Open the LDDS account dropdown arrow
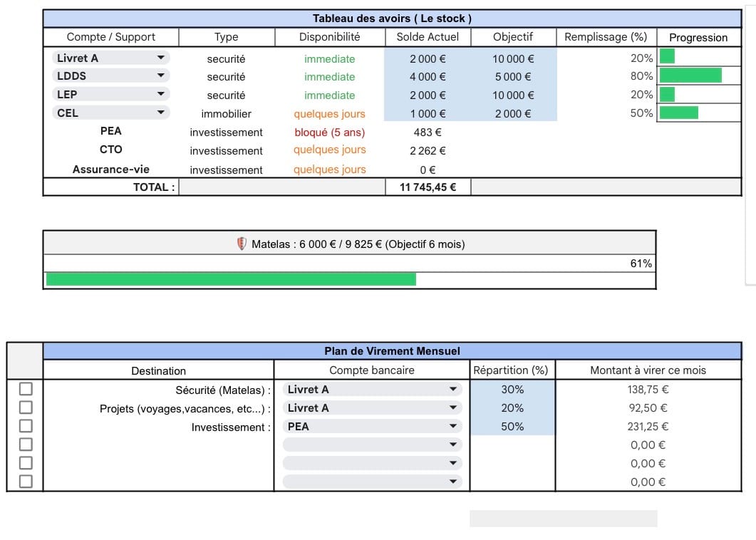The height and width of the screenshot is (540, 756). click(161, 76)
